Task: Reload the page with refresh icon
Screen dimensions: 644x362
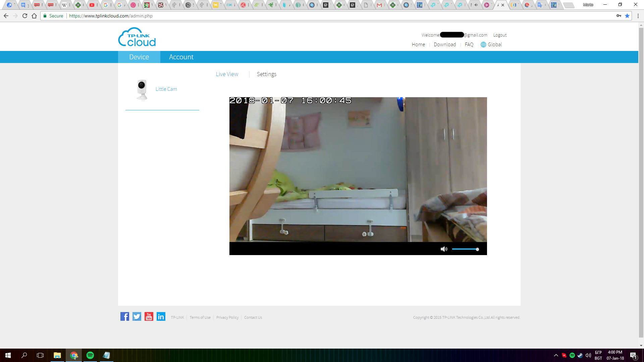Action: point(25,16)
